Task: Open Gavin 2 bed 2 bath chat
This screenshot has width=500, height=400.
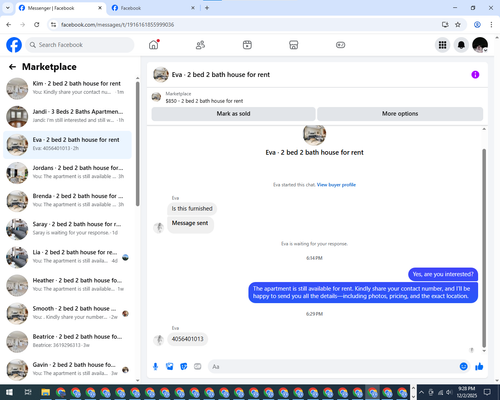Action: pos(67,370)
